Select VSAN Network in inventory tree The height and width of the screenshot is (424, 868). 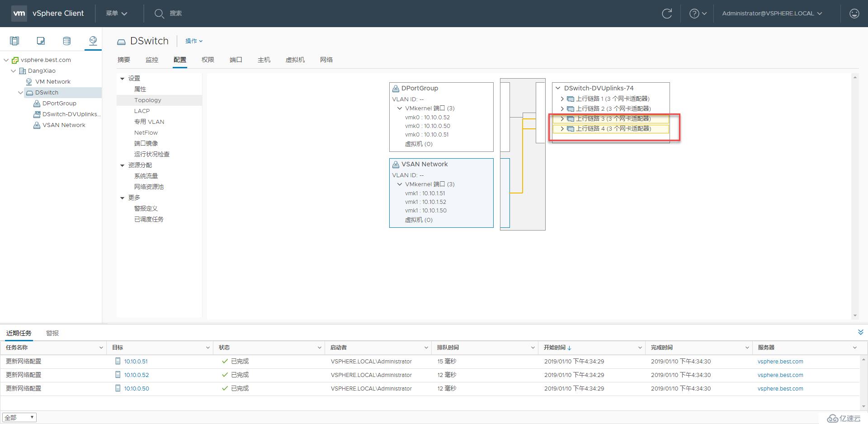pyautogui.click(x=64, y=125)
